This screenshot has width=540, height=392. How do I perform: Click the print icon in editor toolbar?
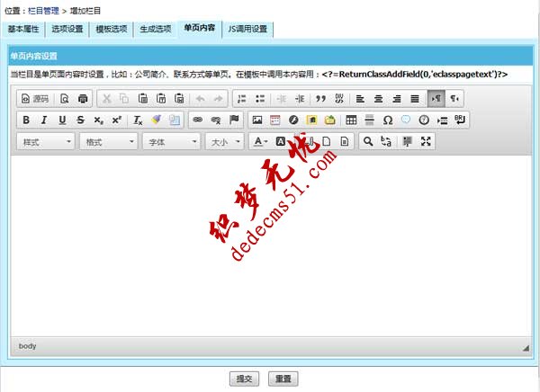pos(83,99)
